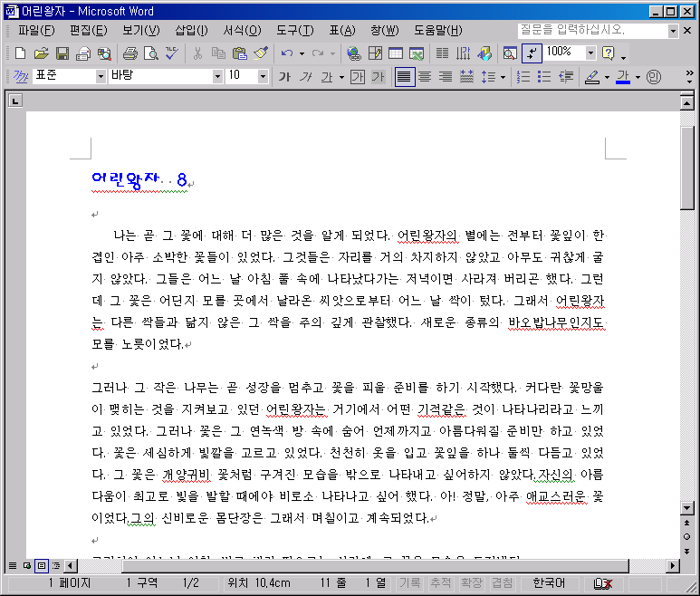Apply enclosed character formatting icon
This screenshot has height=596, width=700.
point(654,77)
